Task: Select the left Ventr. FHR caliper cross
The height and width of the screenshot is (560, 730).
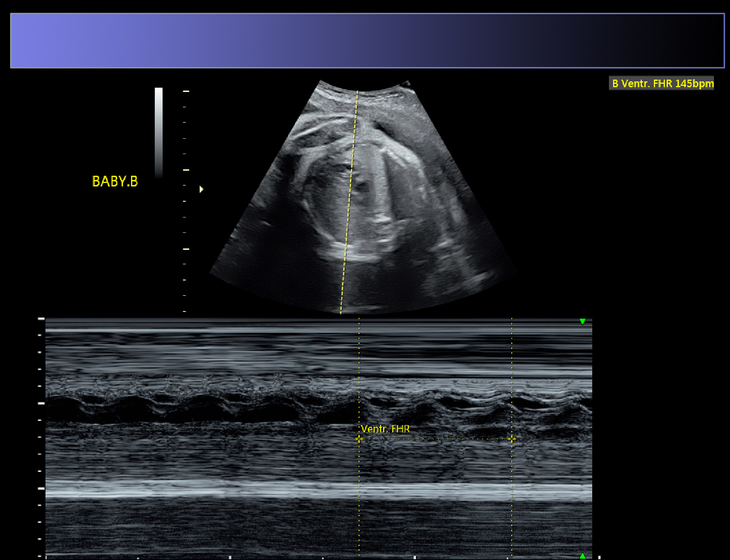Action: pos(359,439)
